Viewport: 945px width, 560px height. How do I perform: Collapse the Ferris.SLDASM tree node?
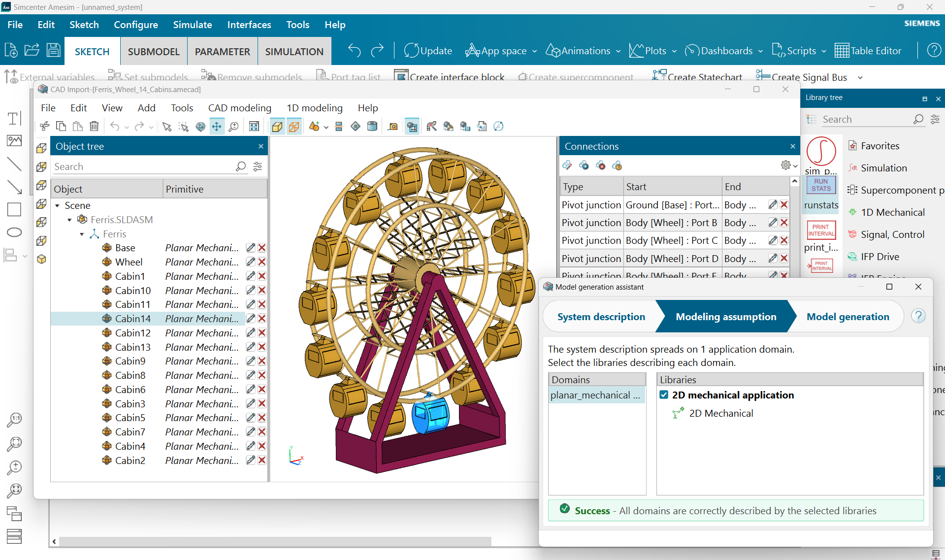tap(70, 220)
